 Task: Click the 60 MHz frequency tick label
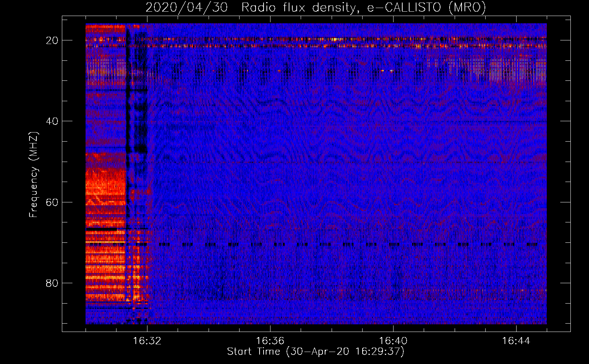pyautogui.click(x=52, y=202)
